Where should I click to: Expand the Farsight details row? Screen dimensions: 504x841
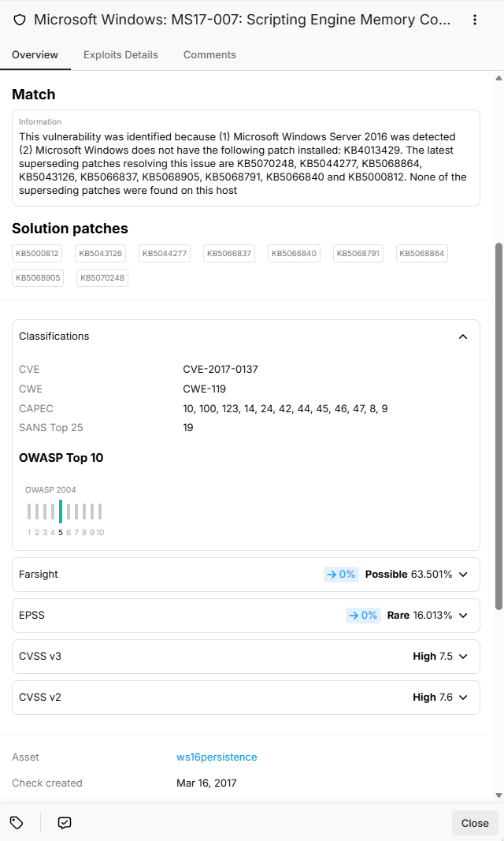tap(246, 575)
